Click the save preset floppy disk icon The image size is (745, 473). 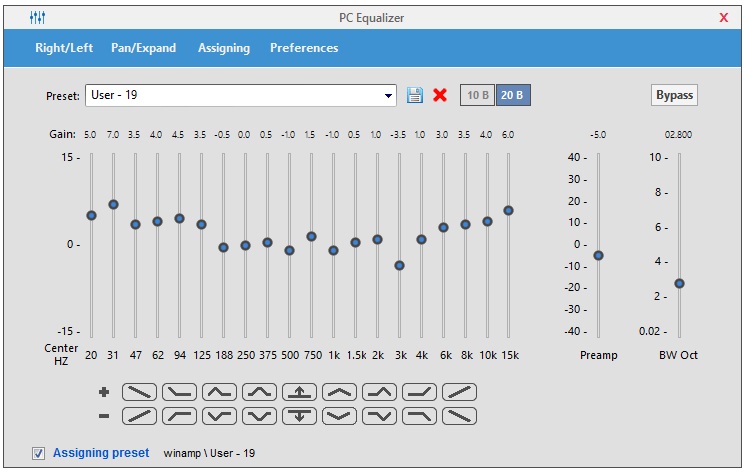coord(415,96)
